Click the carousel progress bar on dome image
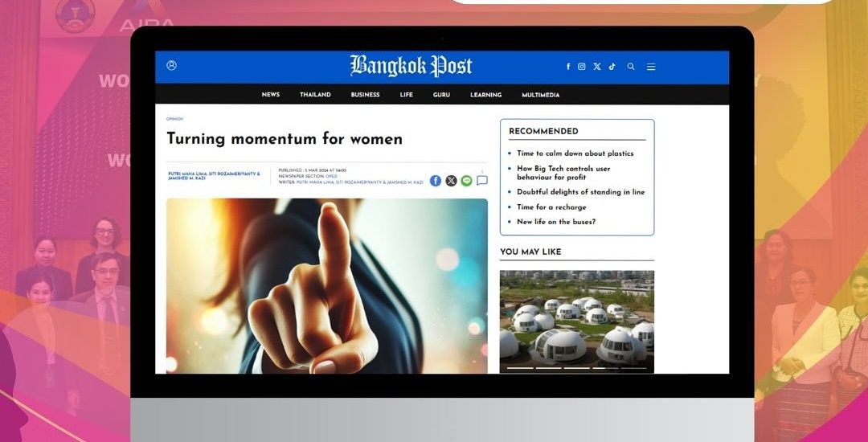 (577, 368)
